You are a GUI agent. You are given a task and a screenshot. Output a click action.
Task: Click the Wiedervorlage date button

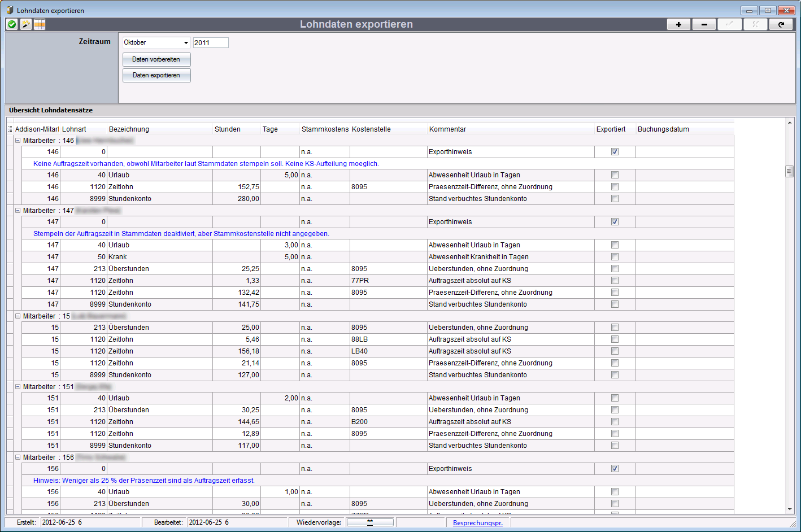click(x=370, y=522)
